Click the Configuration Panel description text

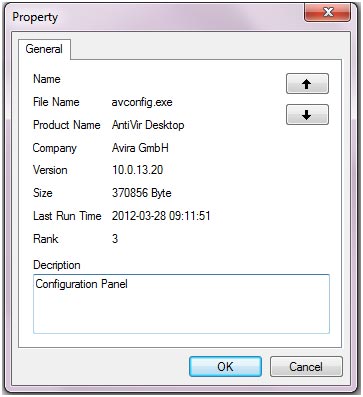pyautogui.click(x=81, y=284)
